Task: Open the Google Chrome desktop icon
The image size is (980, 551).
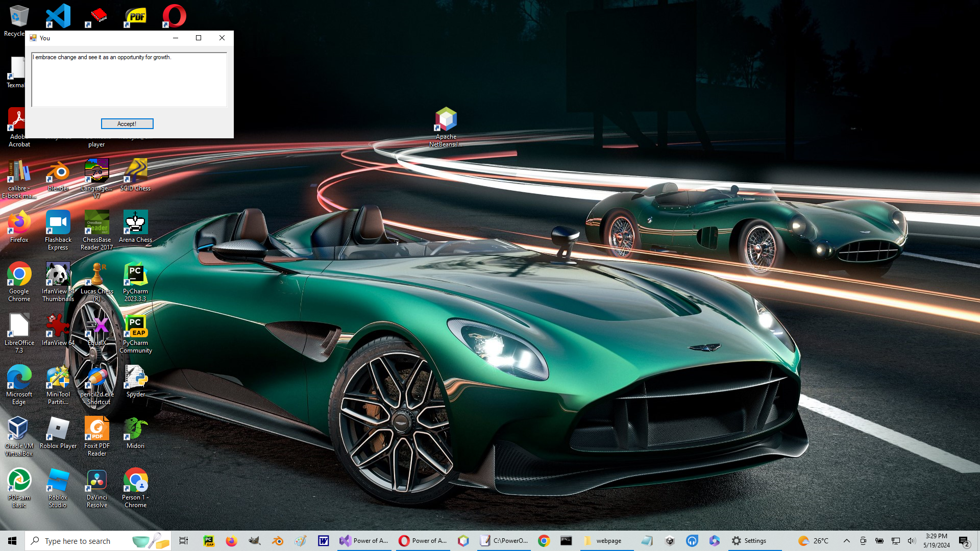Action: point(19,282)
